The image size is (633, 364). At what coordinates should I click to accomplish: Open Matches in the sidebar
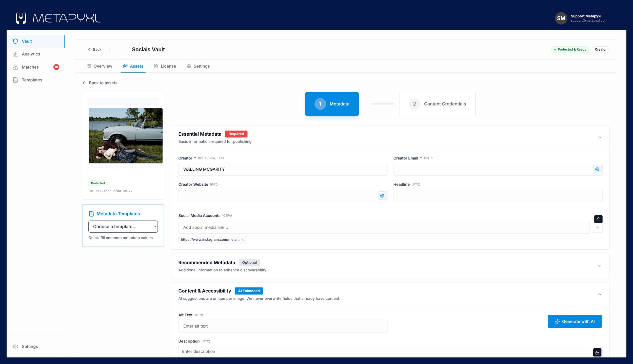click(x=36, y=67)
